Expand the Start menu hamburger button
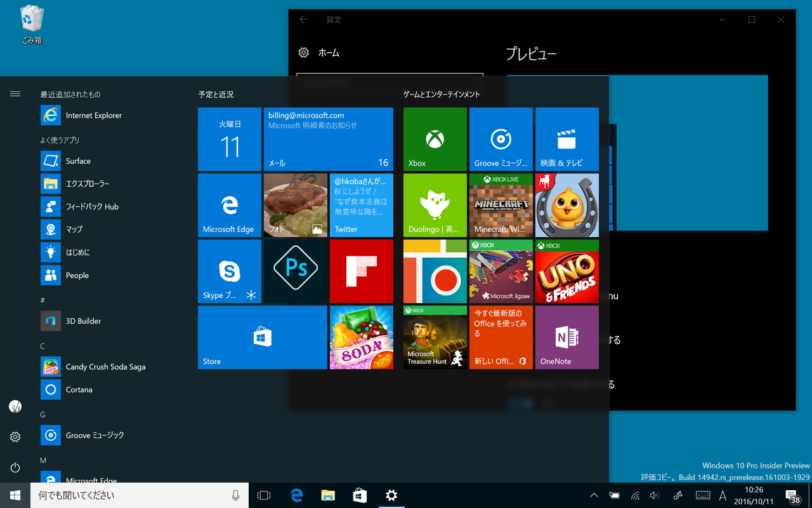Viewport: 812px width, 508px height. coord(15,94)
